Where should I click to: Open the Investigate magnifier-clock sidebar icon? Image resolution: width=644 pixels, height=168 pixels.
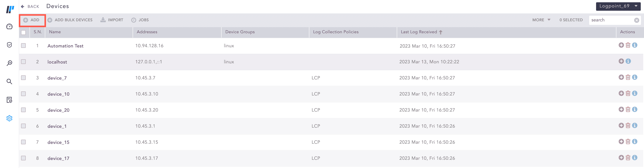[x=9, y=63]
